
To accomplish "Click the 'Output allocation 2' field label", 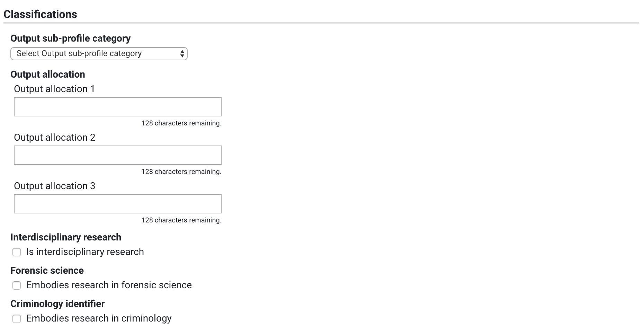I will coord(54,138).
